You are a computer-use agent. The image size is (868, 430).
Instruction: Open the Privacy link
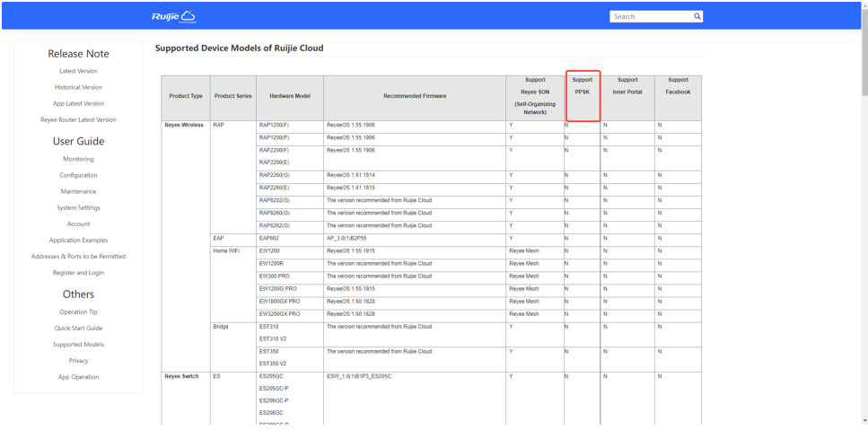point(79,360)
